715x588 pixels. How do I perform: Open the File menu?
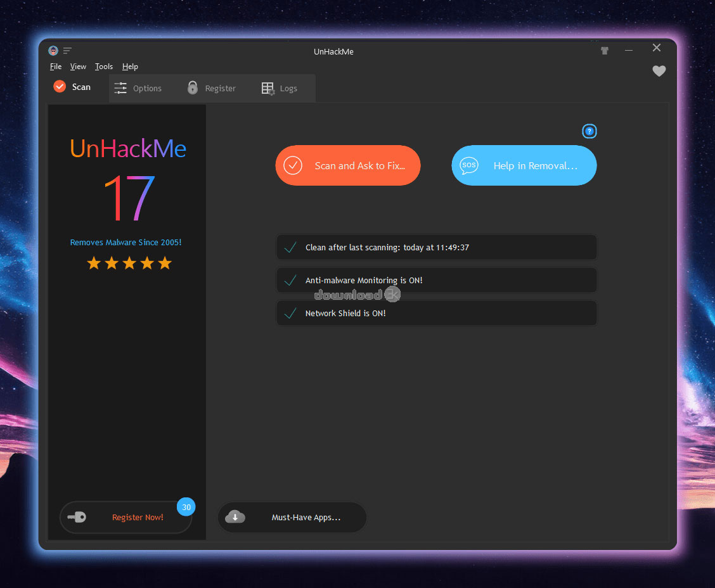[x=56, y=67]
